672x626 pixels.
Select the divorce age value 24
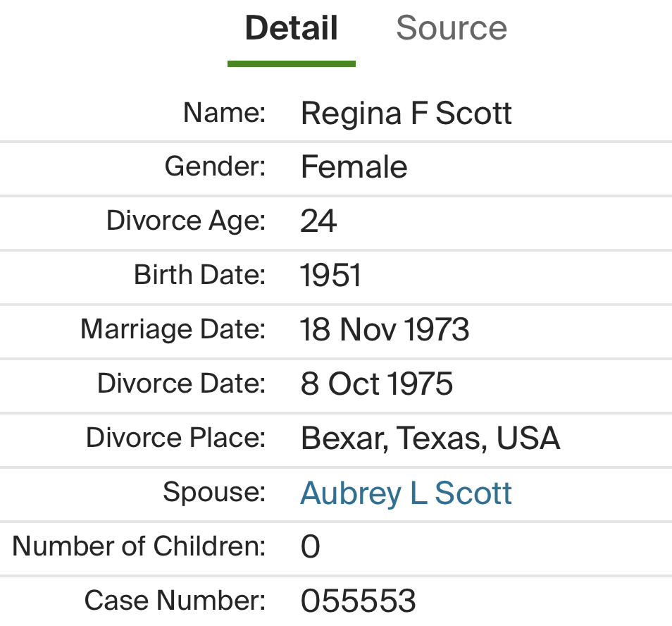(318, 222)
